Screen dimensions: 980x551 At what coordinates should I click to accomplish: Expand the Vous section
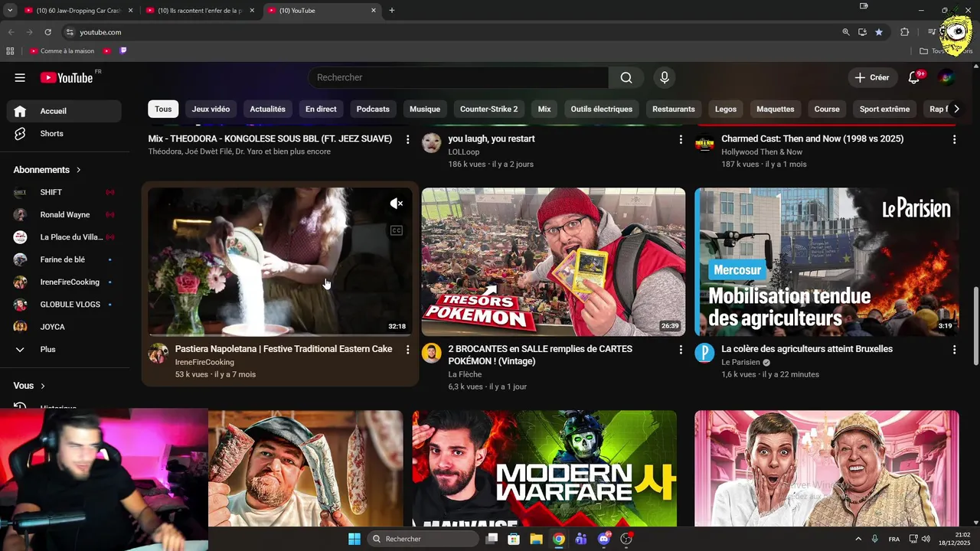[30, 386]
